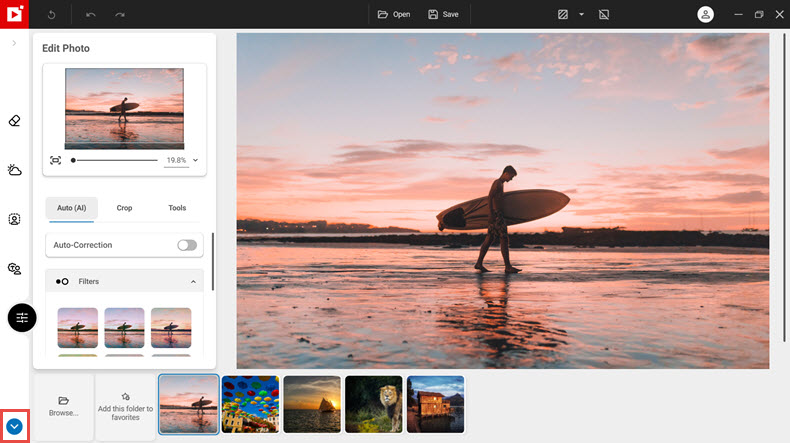Click the fit-to-screen zoom icon
This screenshot has height=443, width=790.
click(55, 160)
